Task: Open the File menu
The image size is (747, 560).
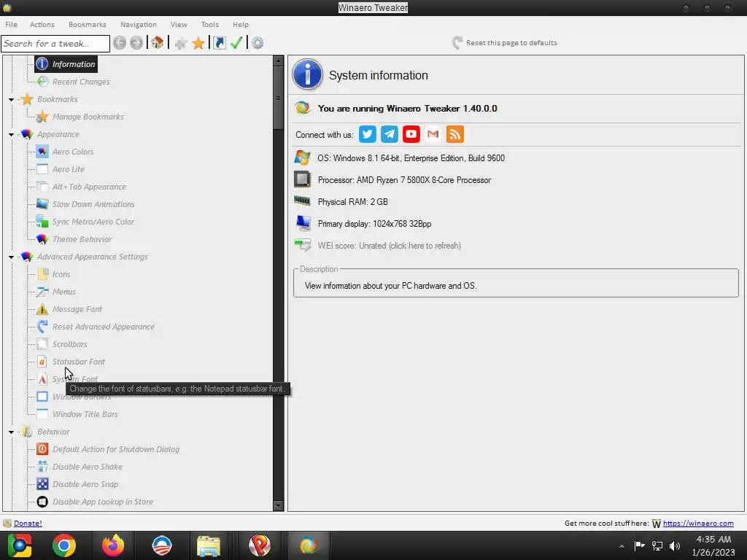Action: 12,24
